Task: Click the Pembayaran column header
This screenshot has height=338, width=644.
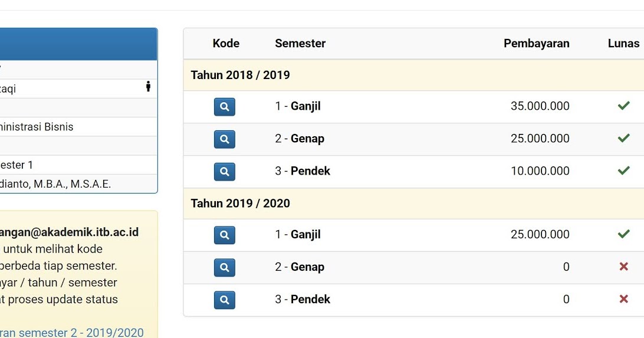Action: click(536, 43)
